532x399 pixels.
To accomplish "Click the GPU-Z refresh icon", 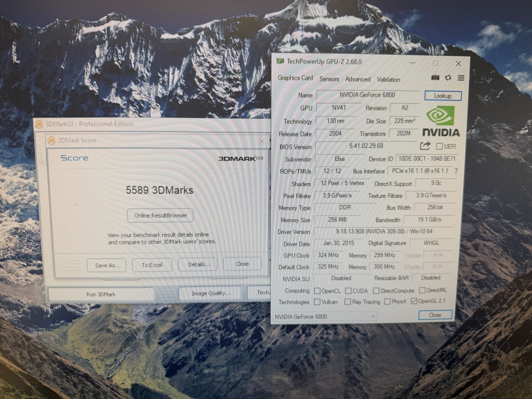I will [x=448, y=78].
